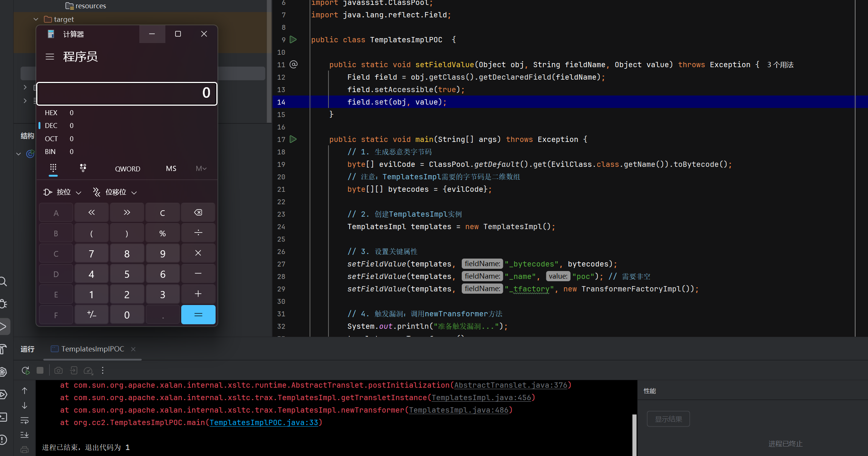Click the plus key on calculator
The image size is (868, 456).
198,294
